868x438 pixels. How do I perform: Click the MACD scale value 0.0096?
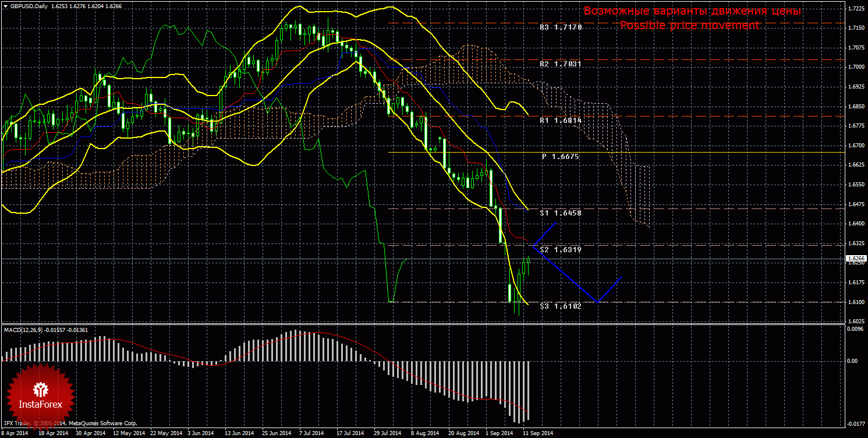pos(855,329)
